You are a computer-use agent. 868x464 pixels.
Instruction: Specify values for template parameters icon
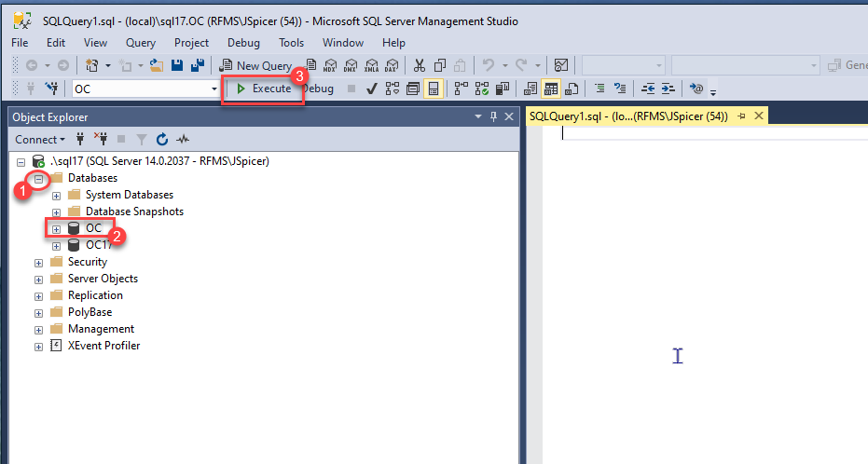(696, 89)
